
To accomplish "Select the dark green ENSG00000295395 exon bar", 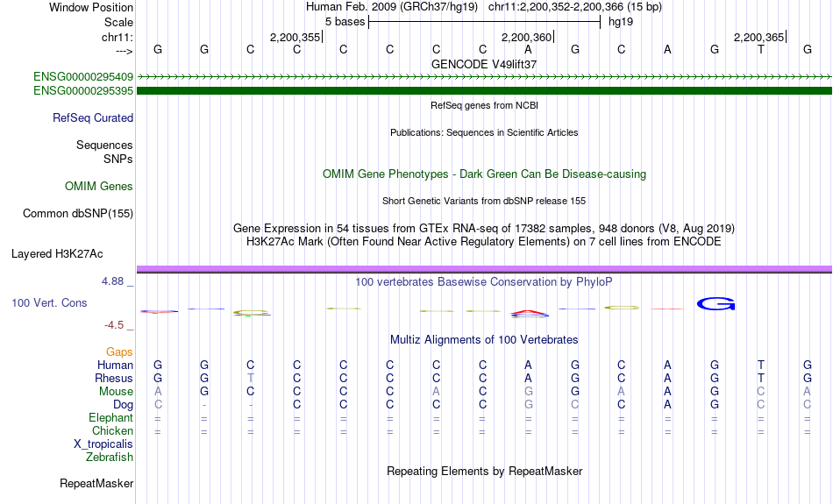I will tap(484, 91).
